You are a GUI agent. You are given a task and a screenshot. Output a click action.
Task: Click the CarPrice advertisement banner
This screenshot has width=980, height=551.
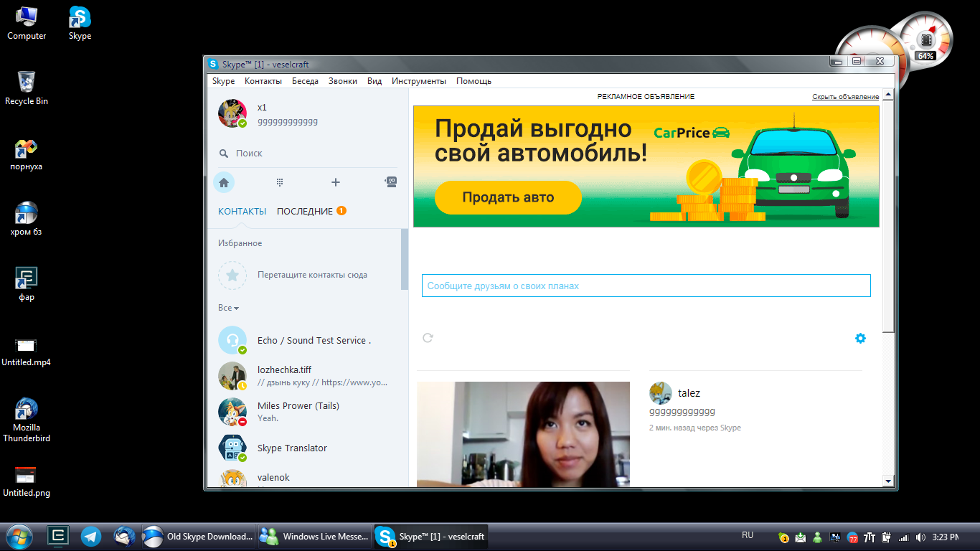click(646, 166)
